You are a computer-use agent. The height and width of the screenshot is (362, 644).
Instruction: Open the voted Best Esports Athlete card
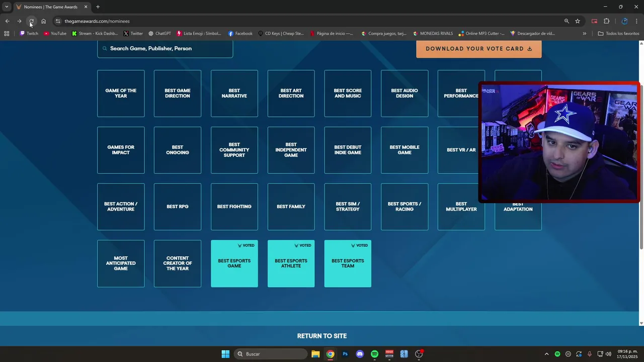291,263
